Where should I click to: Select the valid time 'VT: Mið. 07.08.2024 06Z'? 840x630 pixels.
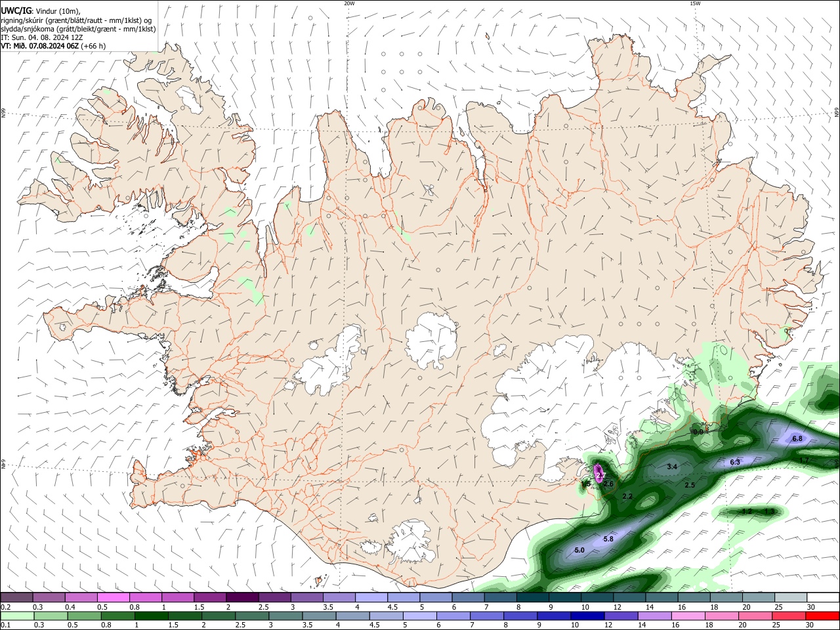(x=40, y=46)
